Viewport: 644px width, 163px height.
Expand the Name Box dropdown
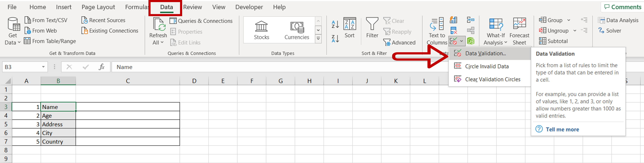(x=43, y=67)
